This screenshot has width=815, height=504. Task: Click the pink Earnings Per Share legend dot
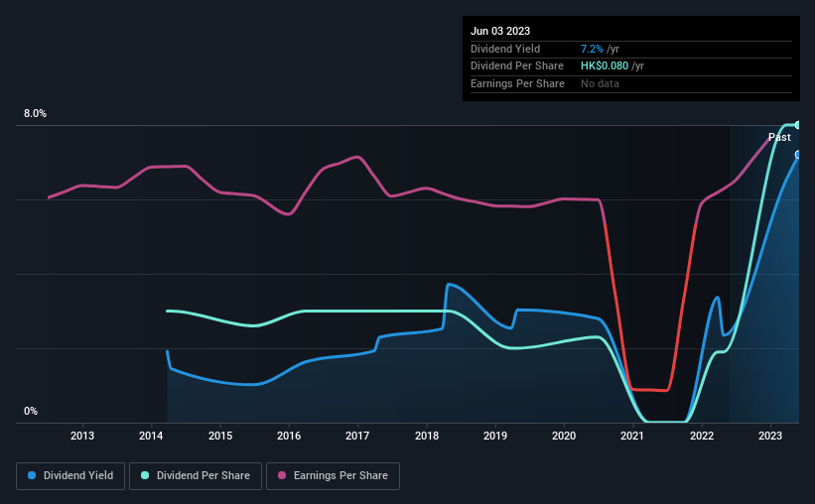282,475
